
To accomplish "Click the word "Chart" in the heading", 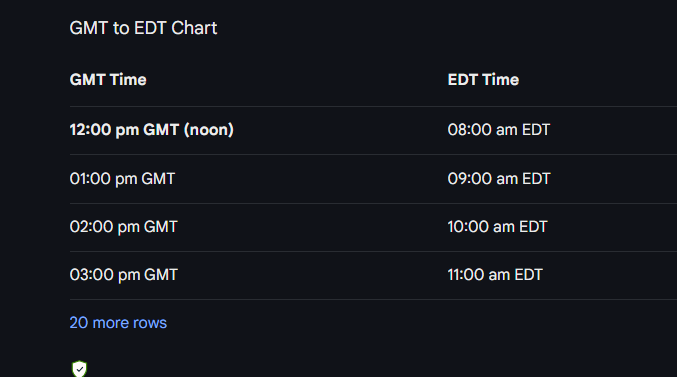I will click(194, 28).
